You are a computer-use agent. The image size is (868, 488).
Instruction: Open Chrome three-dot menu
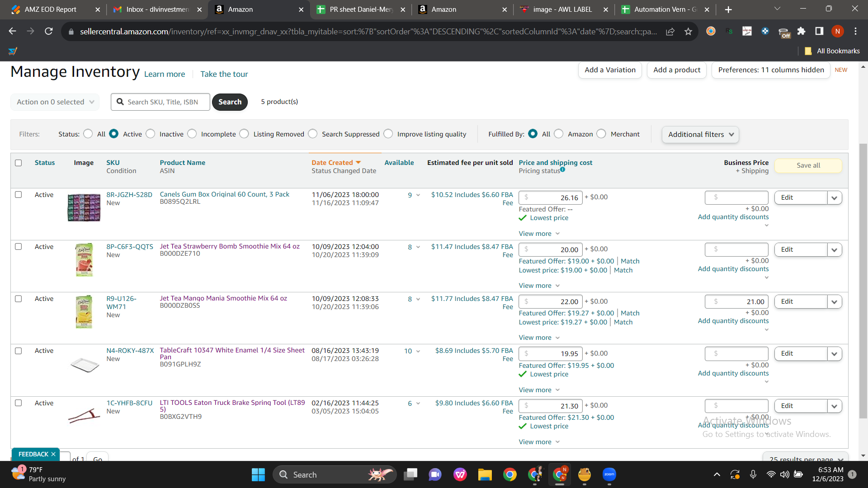click(855, 31)
